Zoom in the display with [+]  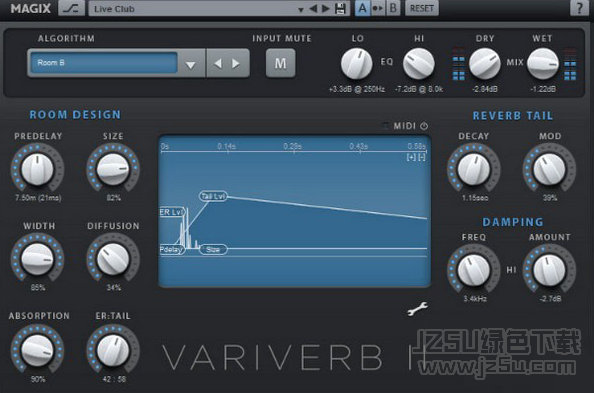[411, 157]
